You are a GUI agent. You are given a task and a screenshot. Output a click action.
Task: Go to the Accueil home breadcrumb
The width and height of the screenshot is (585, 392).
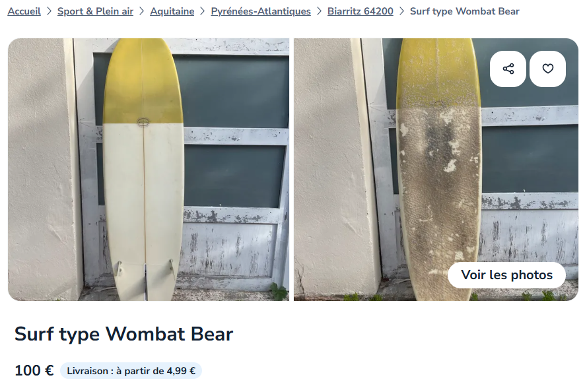pyautogui.click(x=24, y=11)
